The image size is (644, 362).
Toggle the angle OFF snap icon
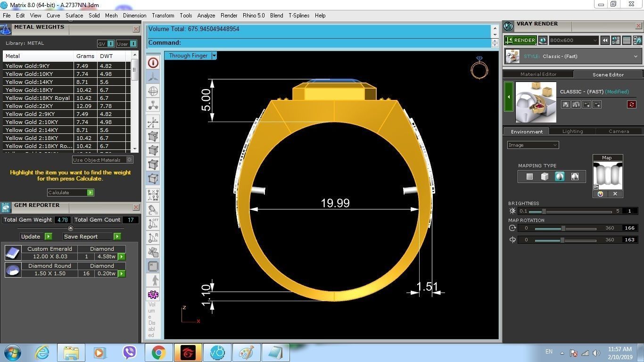tap(153, 223)
